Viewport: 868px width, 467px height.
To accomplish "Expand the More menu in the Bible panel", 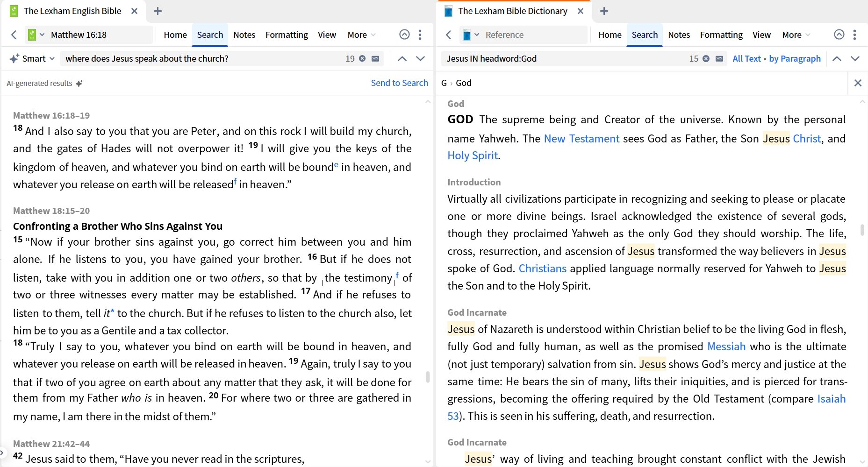I will [361, 35].
